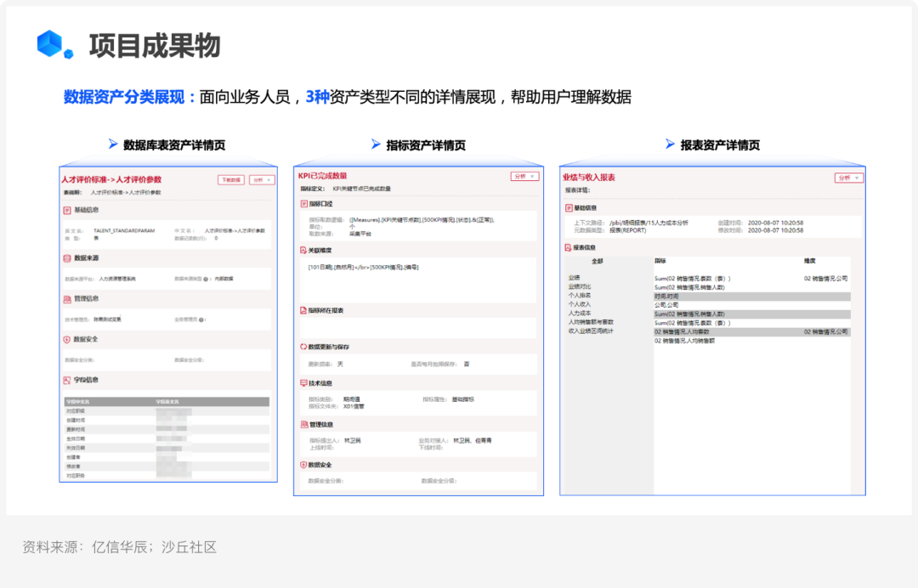This screenshot has width=918, height=588.
Task: Click the 下载数据 button
Action: 230,180
